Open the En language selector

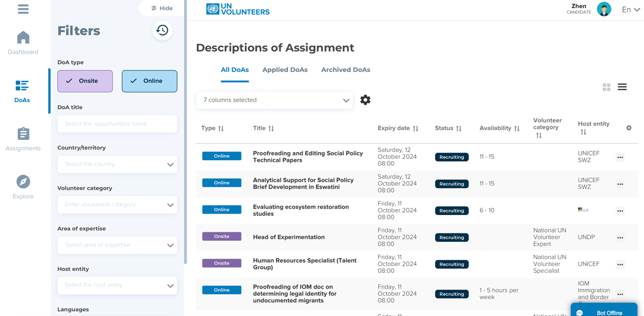pos(630,10)
